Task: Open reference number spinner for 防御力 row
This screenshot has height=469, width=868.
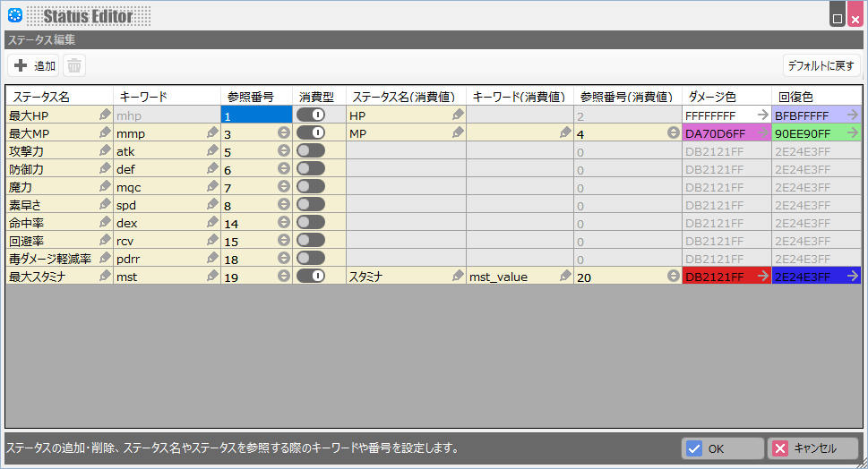Action: click(x=284, y=169)
